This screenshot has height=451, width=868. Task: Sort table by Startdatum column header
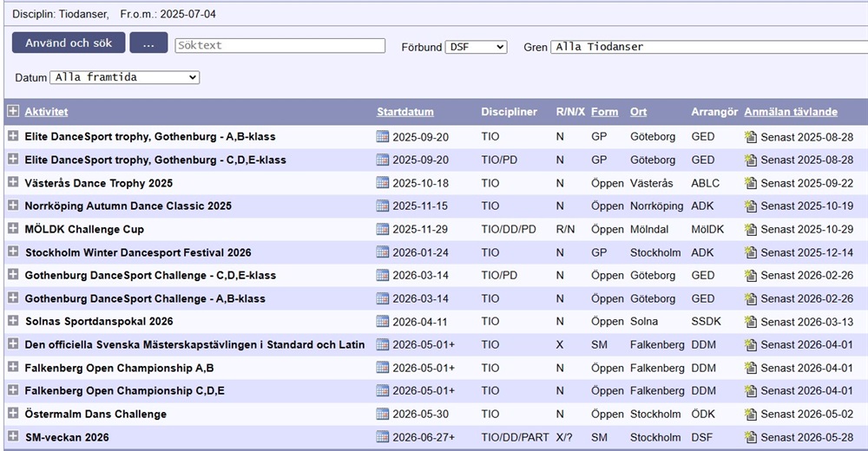click(x=404, y=112)
